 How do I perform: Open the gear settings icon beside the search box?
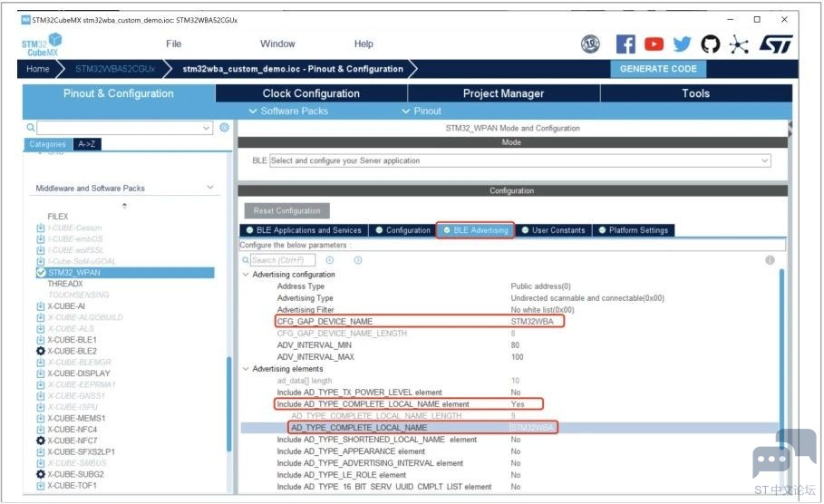[225, 127]
